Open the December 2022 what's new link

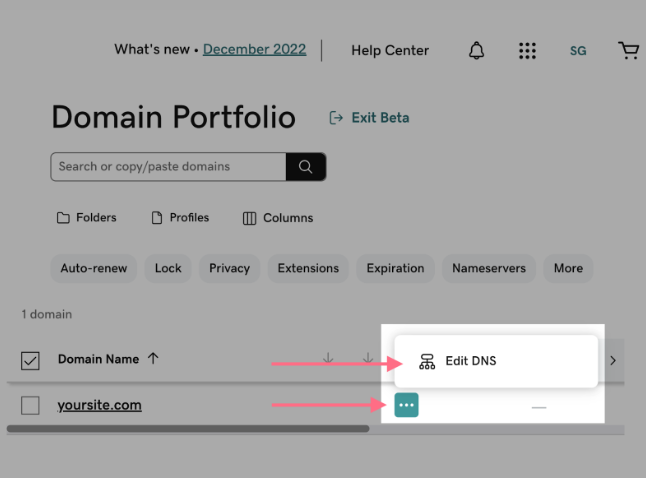click(x=254, y=50)
